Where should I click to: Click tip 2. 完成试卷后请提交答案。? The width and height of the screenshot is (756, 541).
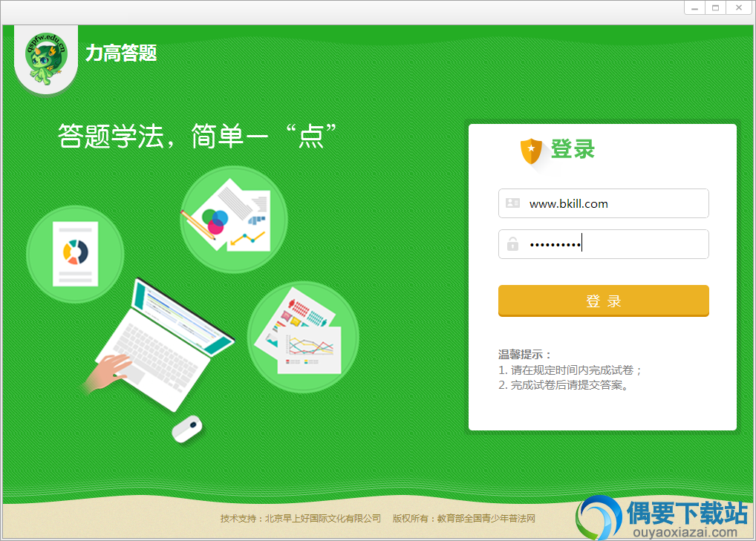tap(564, 385)
